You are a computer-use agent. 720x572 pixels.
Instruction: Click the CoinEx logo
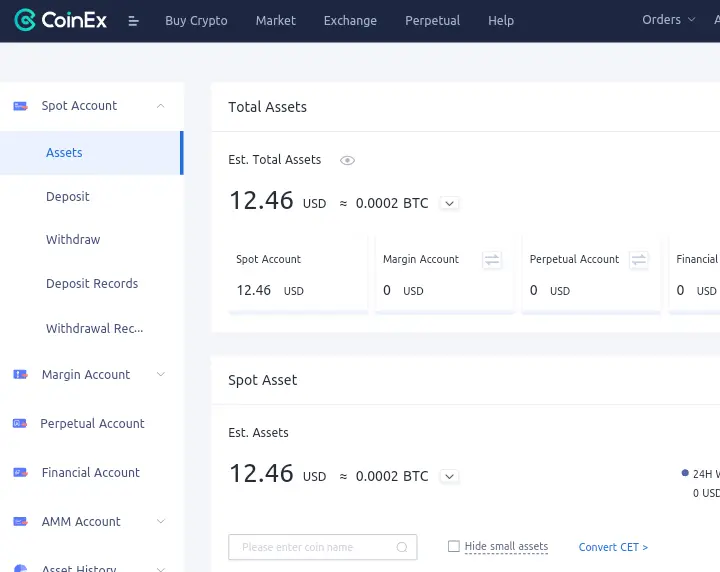61,20
